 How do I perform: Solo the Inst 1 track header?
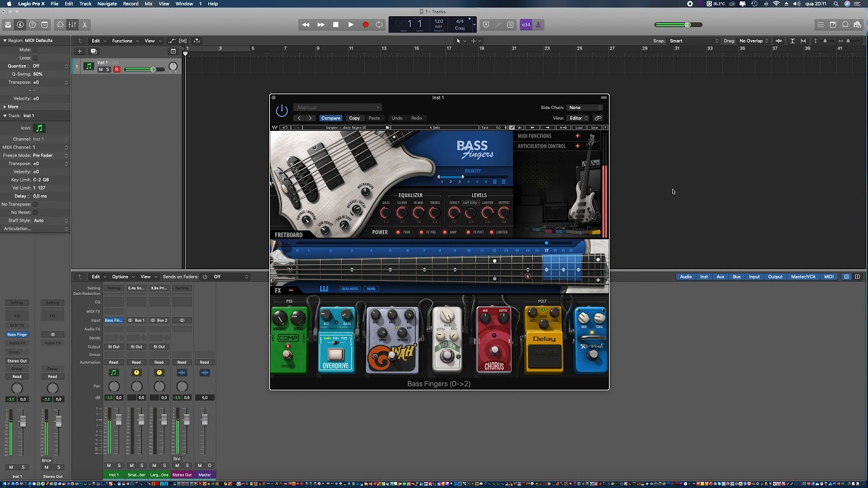pyautogui.click(x=108, y=70)
